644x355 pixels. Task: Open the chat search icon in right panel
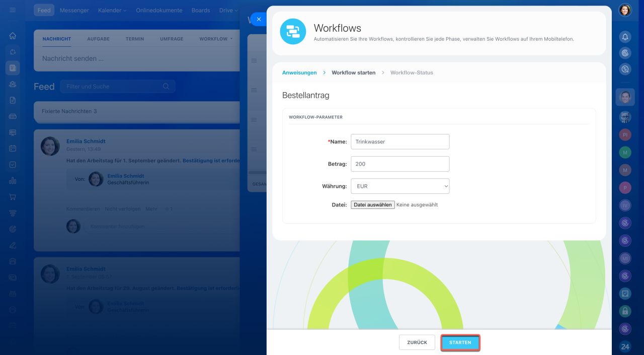tap(625, 69)
